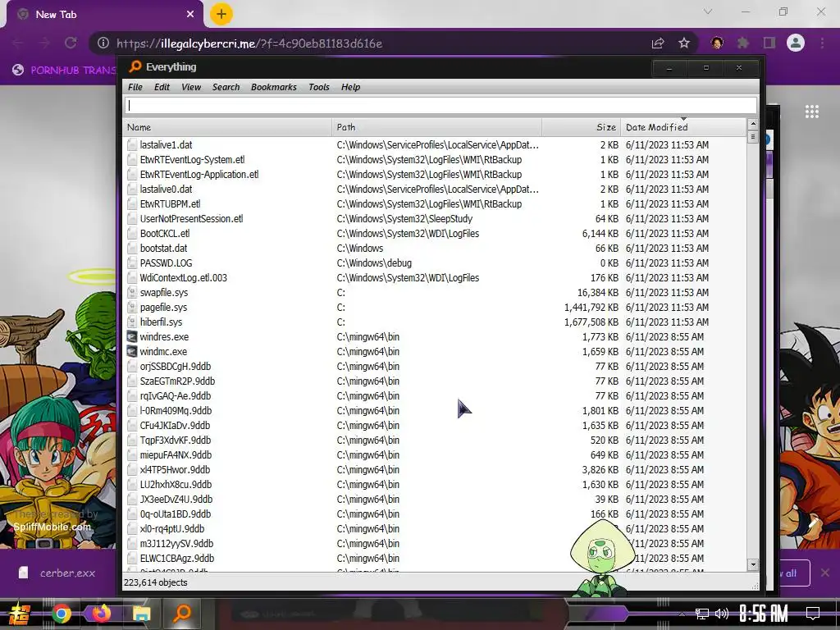Select the EtwRTEventLog-Application.etl row
Screen dimensions: 840x630
[435, 174]
